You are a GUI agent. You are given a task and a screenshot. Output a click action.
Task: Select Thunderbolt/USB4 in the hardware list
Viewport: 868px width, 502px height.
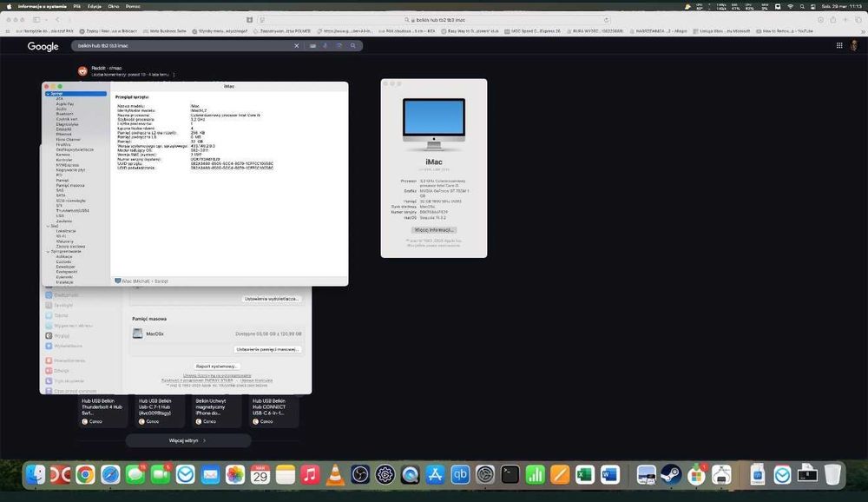[73, 210]
